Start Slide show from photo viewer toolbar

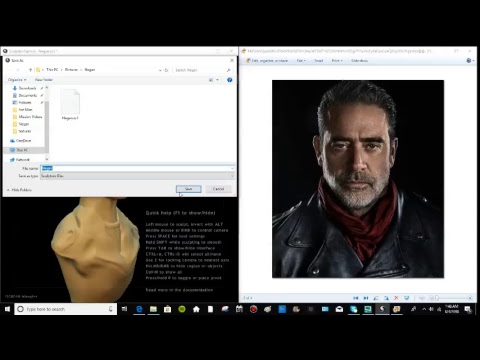coord(359,61)
